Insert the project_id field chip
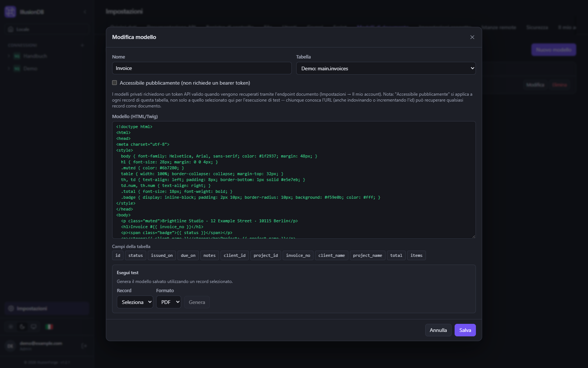588x368 pixels. point(266,255)
